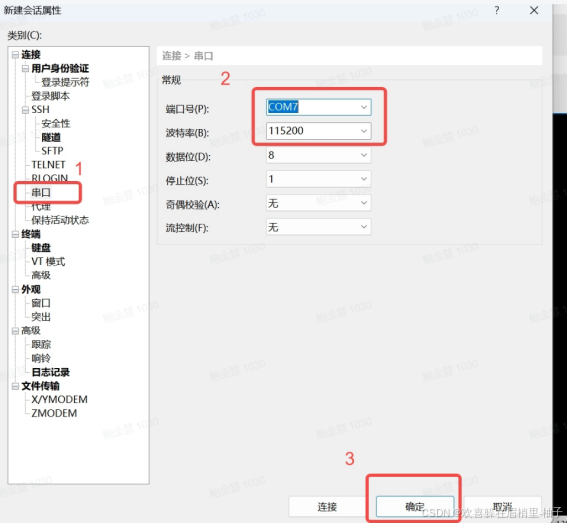567x524 pixels.
Task: Collapse the 文件传输 tree node
Action: coord(15,386)
